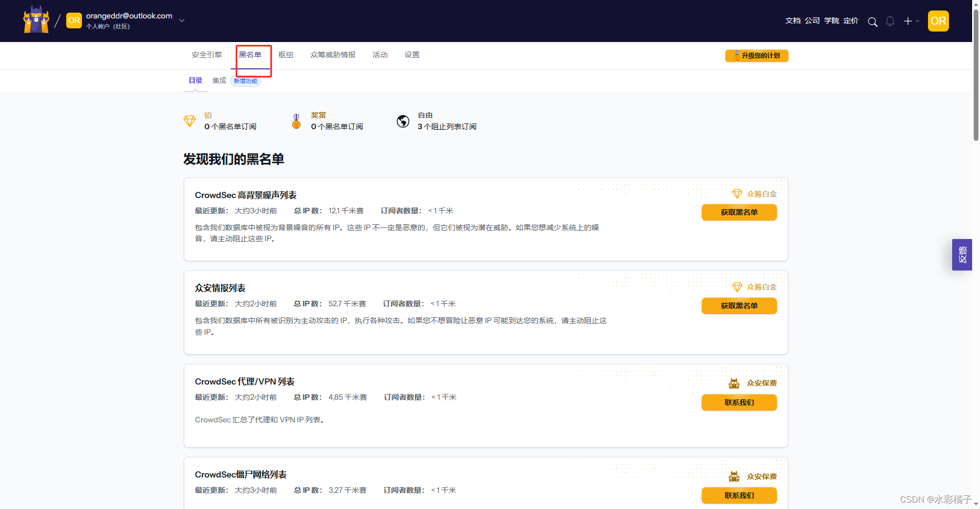Open the OR user avatar menu
Viewport: 980px width, 509px height.
click(x=938, y=21)
